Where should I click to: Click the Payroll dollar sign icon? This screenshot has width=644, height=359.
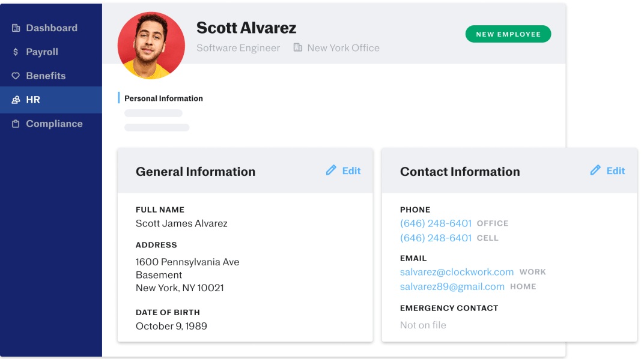pyautogui.click(x=16, y=52)
